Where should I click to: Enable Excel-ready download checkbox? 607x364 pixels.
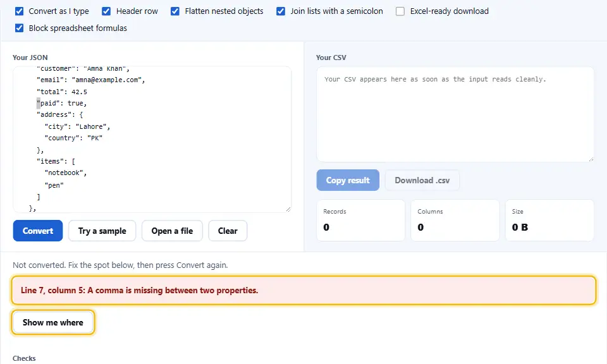[x=400, y=11]
